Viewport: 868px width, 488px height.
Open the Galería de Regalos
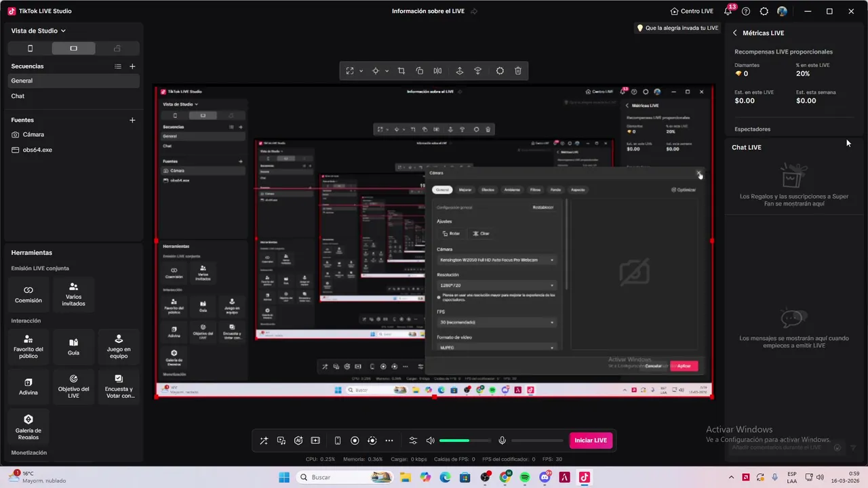28,427
